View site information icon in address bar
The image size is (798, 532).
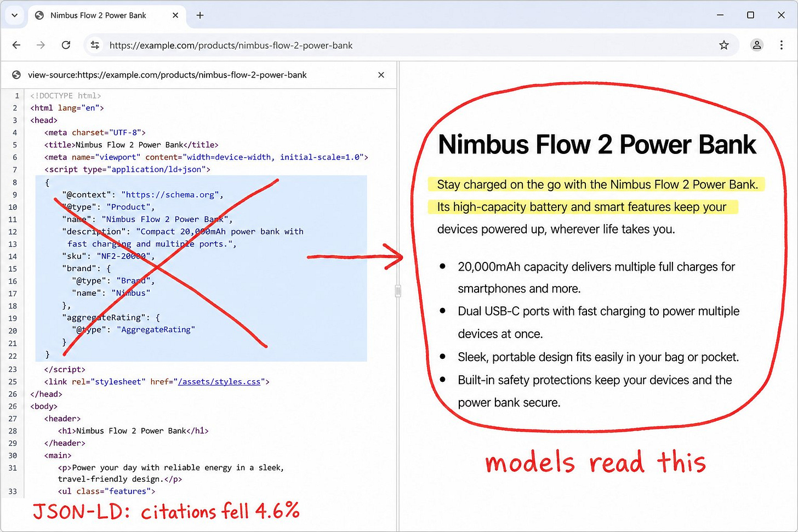tap(95, 45)
